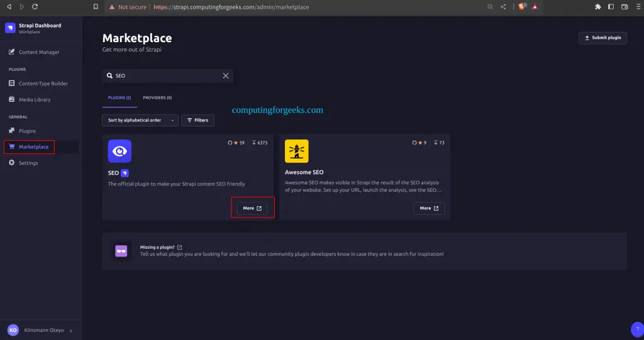The image size is (644, 340).
Task: Click the zoom magnifier icon in address bar
Action: [x=490, y=7]
